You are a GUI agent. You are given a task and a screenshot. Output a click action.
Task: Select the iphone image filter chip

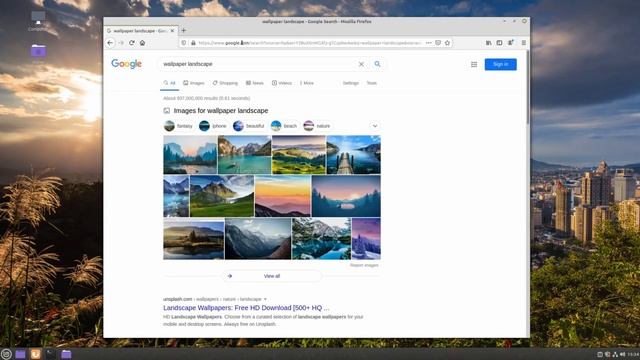point(213,126)
